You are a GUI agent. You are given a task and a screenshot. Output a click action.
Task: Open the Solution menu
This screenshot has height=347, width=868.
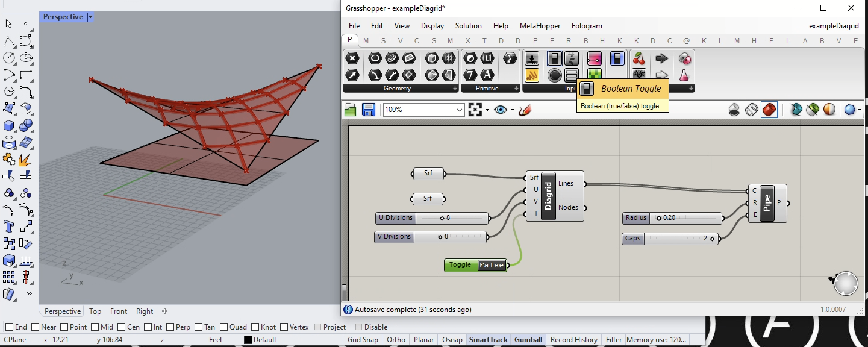tap(468, 26)
